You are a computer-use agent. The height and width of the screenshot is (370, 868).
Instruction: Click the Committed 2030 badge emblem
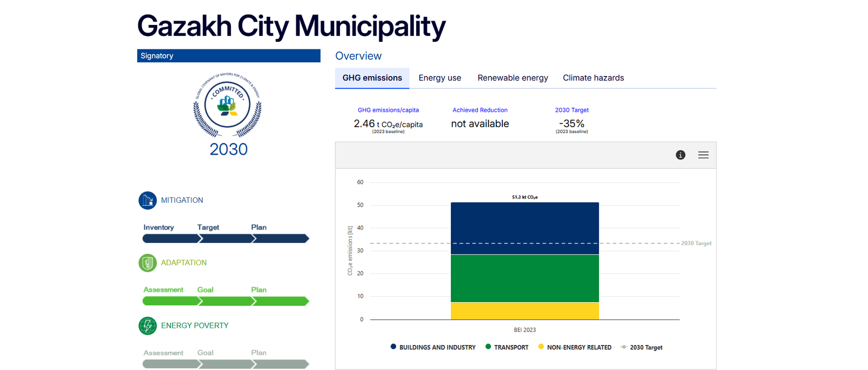click(227, 105)
